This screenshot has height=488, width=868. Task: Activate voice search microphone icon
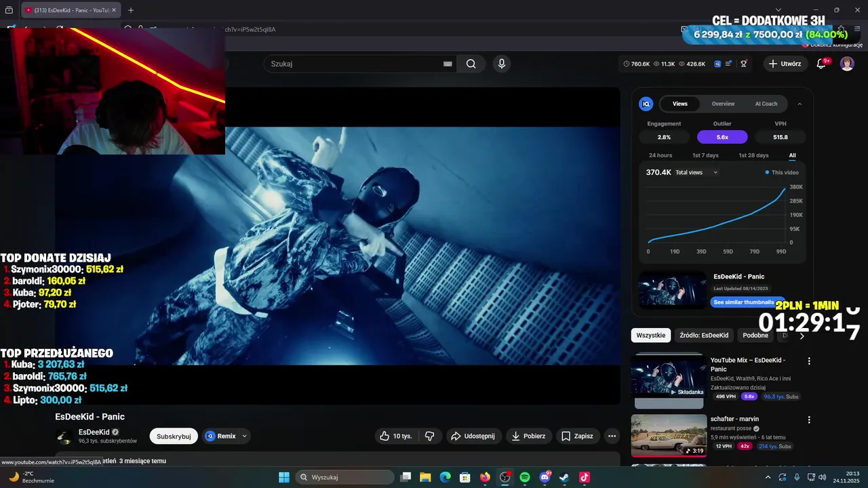click(x=501, y=64)
